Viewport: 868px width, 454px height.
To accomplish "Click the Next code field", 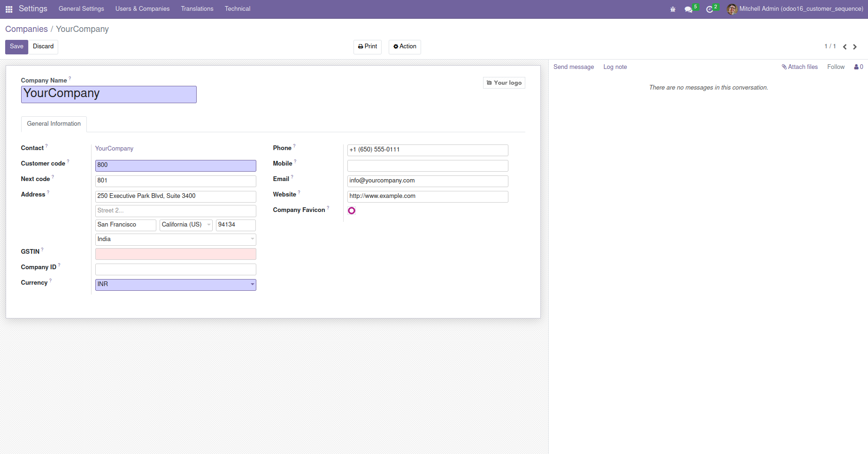I will (176, 181).
